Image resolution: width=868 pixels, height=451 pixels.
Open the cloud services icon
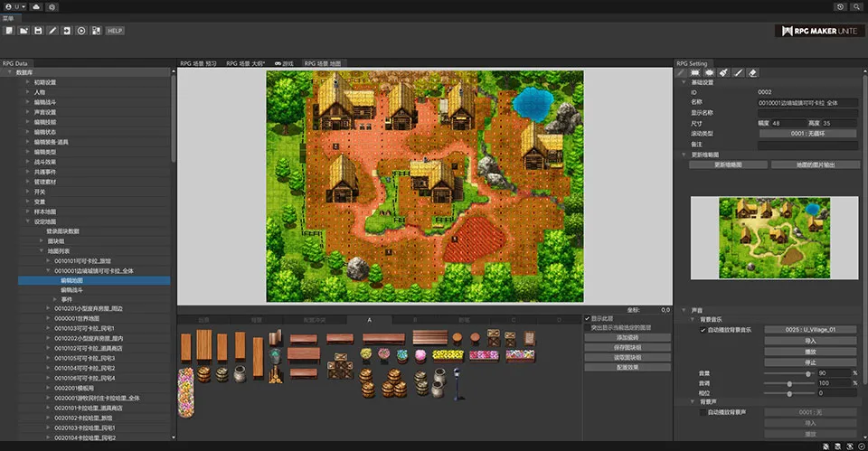pos(35,6)
